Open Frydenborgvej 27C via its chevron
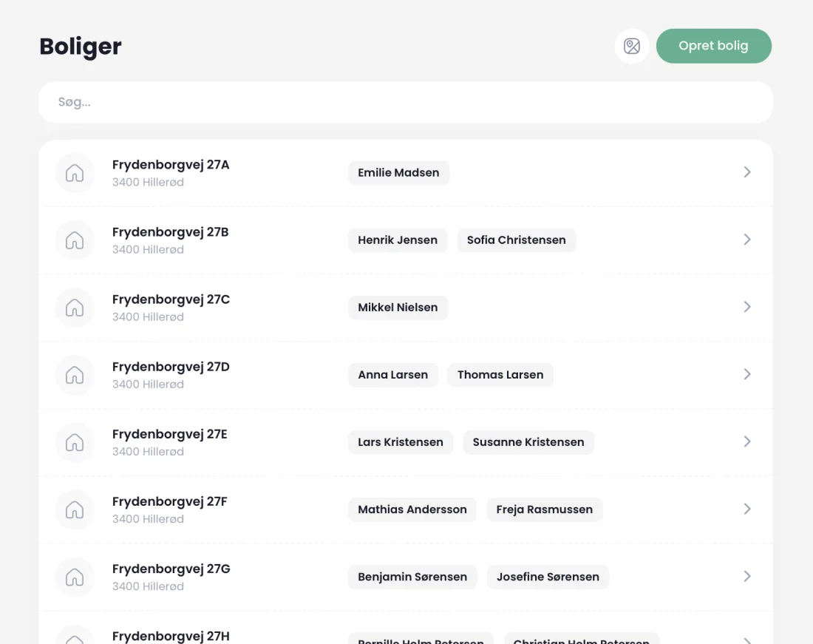Image resolution: width=813 pixels, height=644 pixels. pyautogui.click(x=747, y=307)
